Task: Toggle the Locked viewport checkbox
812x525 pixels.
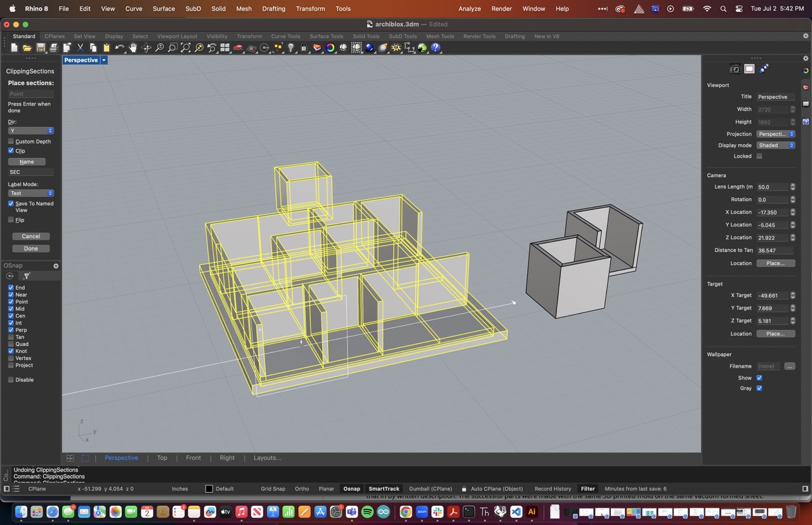Action: click(759, 156)
